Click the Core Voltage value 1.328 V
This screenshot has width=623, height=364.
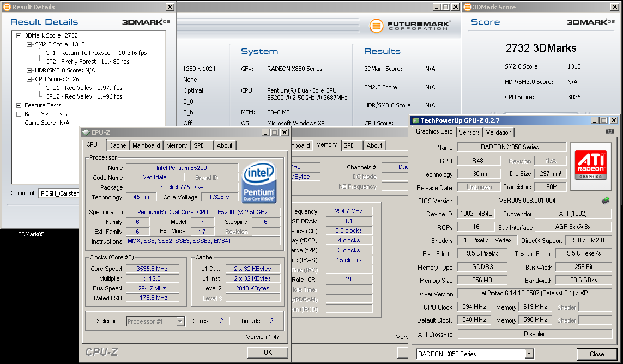219,197
